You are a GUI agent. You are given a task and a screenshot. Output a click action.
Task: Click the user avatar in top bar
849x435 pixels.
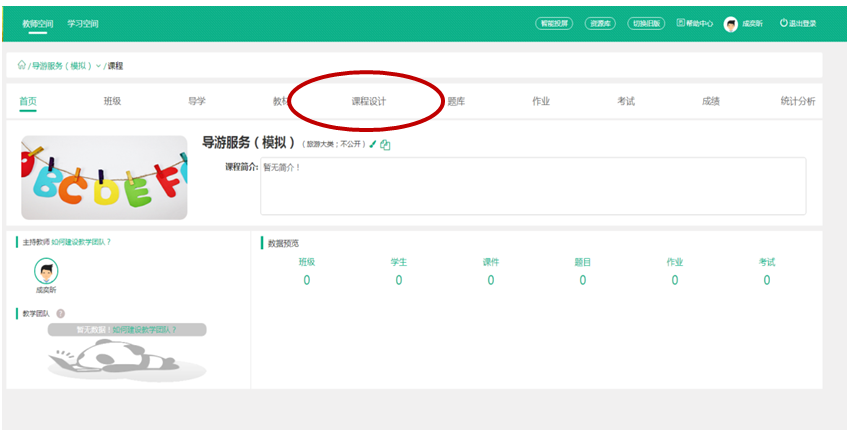[x=730, y=24]
